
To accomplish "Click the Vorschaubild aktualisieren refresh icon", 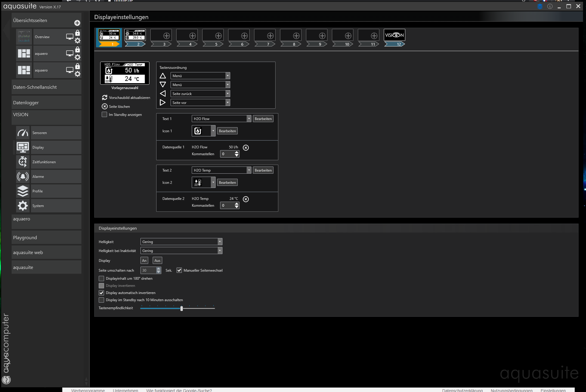I will coord(105,98).
